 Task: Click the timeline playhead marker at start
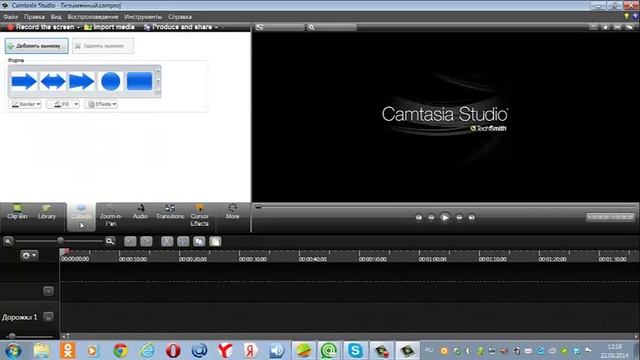click(64, 252)
